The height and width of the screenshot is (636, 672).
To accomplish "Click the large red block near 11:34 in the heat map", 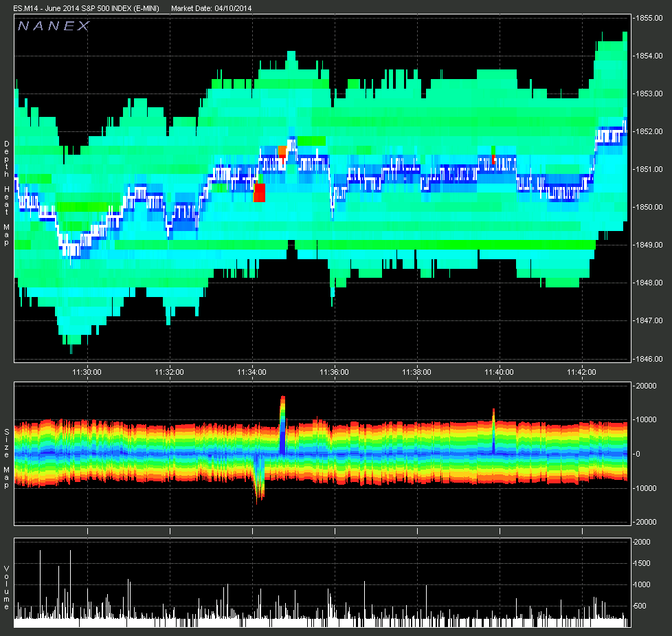I will click(259, 193).
